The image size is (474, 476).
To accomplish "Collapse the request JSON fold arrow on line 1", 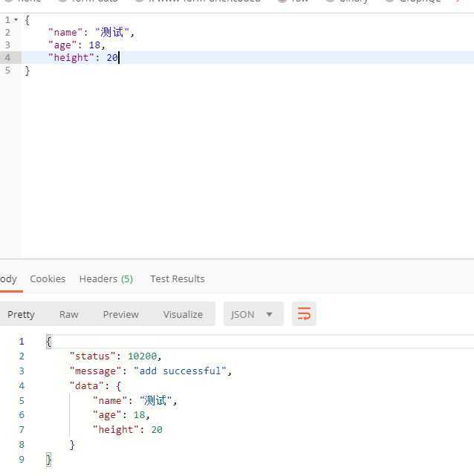I will tap(16, 20).
